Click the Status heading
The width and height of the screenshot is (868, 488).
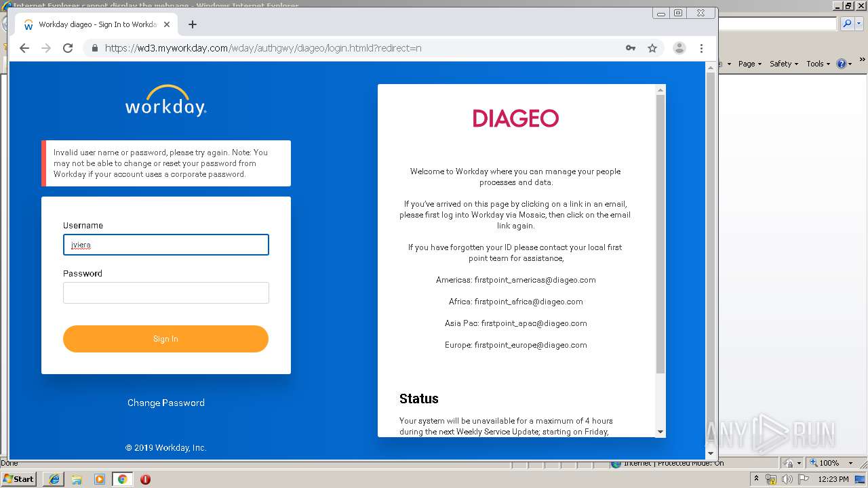pos(419,399)
